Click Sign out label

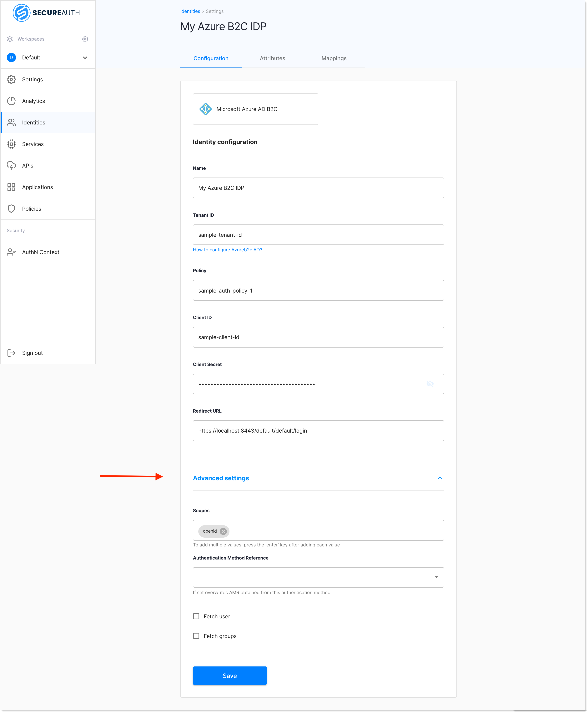(33, 353)
